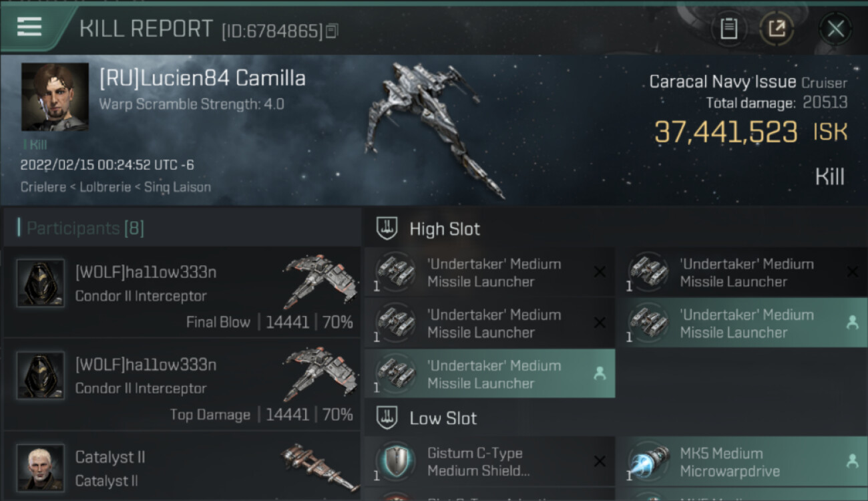Select hallow333n Final Blow participant entry
The image size is (868, 501).
182,292
